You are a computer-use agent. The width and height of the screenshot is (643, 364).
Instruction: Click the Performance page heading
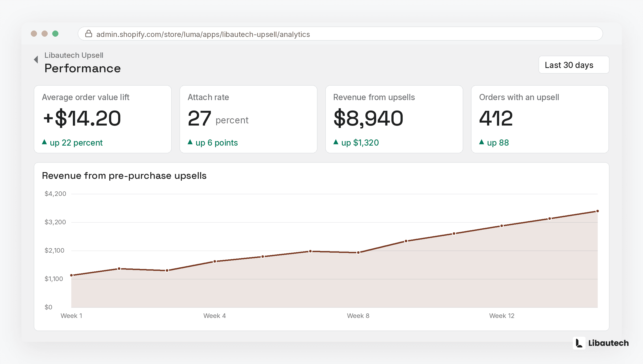83,69
